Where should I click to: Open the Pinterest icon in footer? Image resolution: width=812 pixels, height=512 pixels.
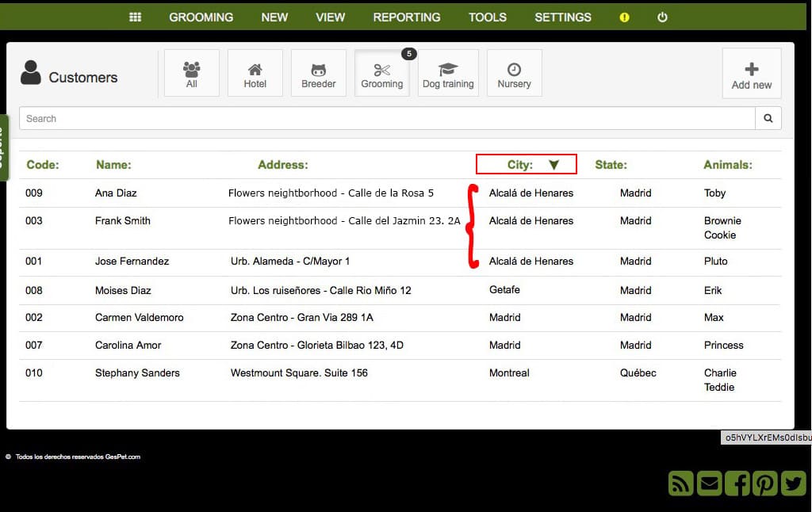click(x=765, y=483)
